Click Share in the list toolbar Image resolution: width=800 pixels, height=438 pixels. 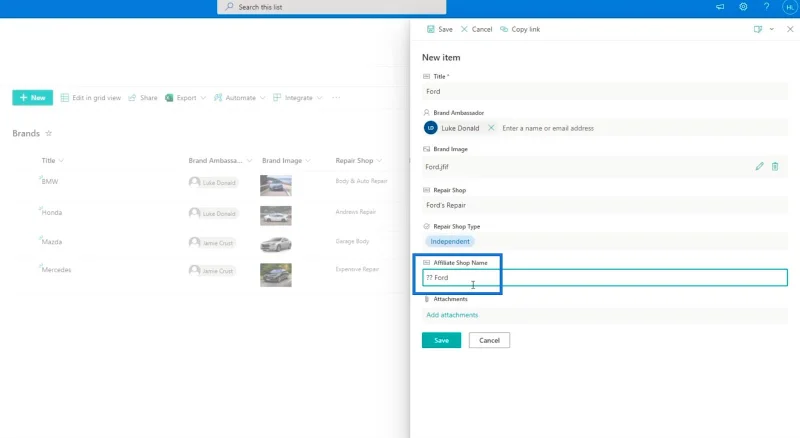tap(143, 98)
